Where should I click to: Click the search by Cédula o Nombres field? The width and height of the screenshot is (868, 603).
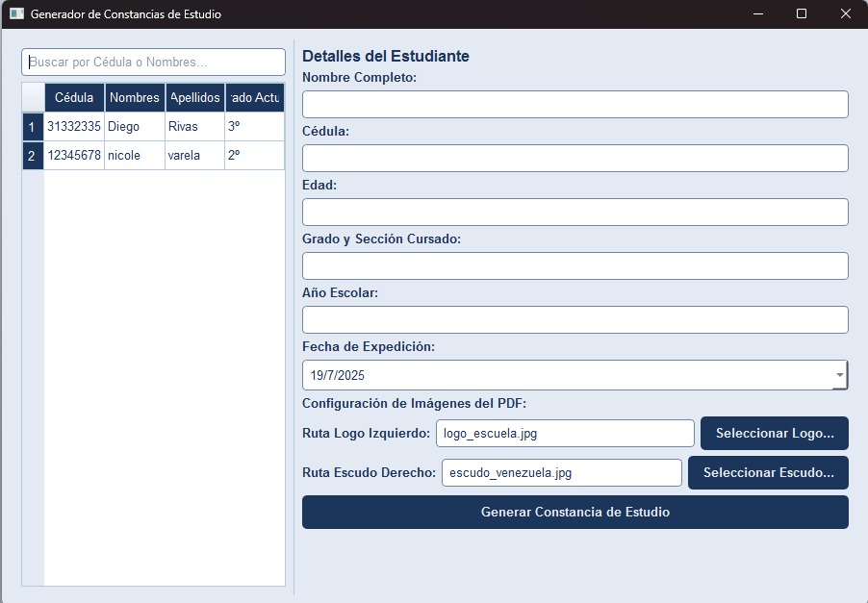coord(154,63)
